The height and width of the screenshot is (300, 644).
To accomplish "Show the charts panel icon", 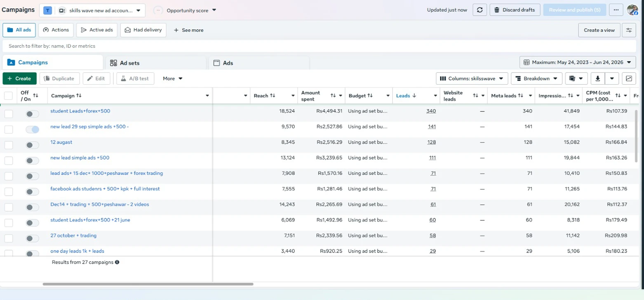I will click(x=629, y=78).
